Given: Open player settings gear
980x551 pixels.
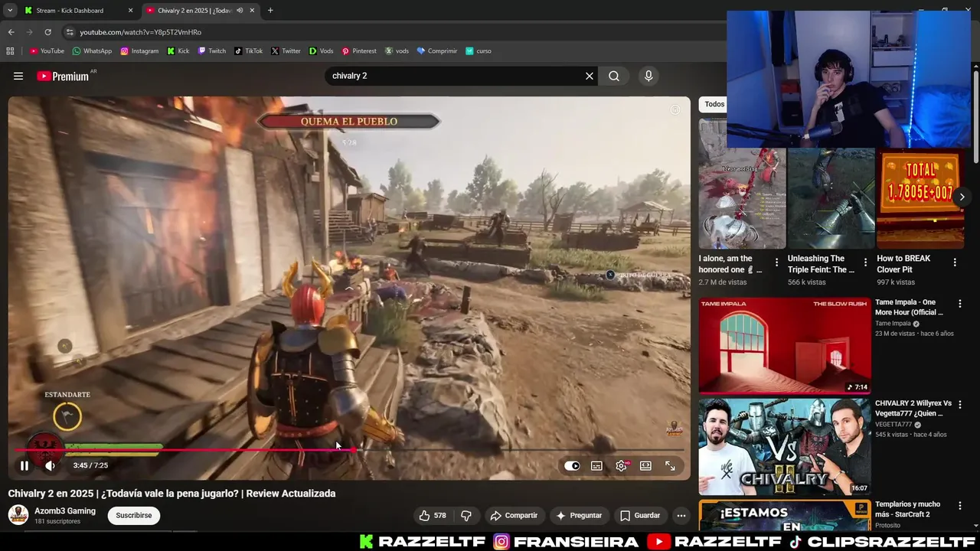Looking at the screenshot, I should click(621, 465).
